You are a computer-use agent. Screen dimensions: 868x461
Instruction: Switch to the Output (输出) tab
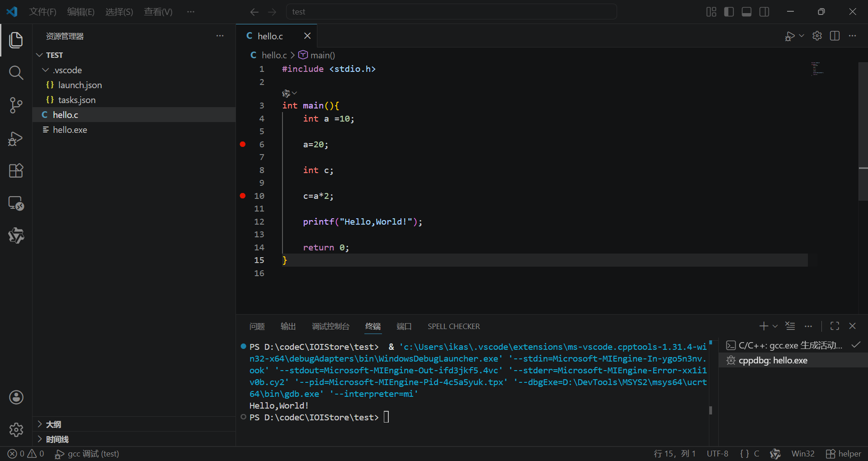288,326
